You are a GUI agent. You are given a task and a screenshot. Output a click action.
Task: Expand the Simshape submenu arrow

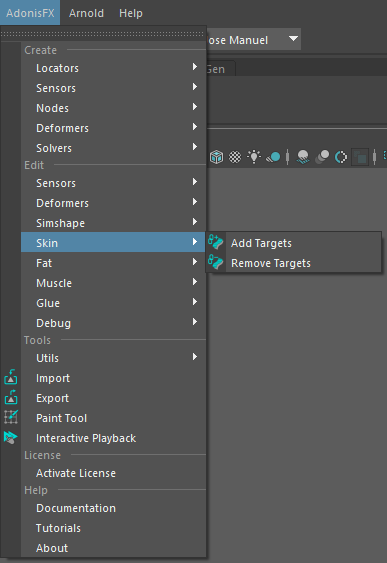pos(195,222)
